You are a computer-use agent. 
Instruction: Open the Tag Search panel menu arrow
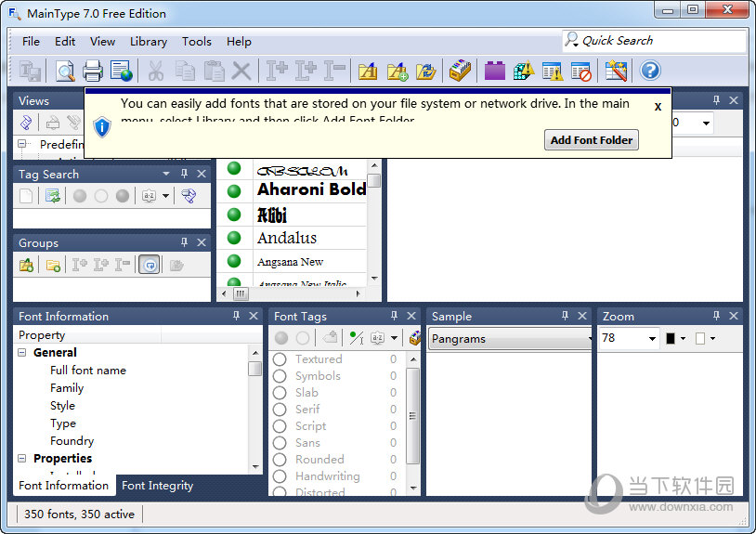click(166, 174)
